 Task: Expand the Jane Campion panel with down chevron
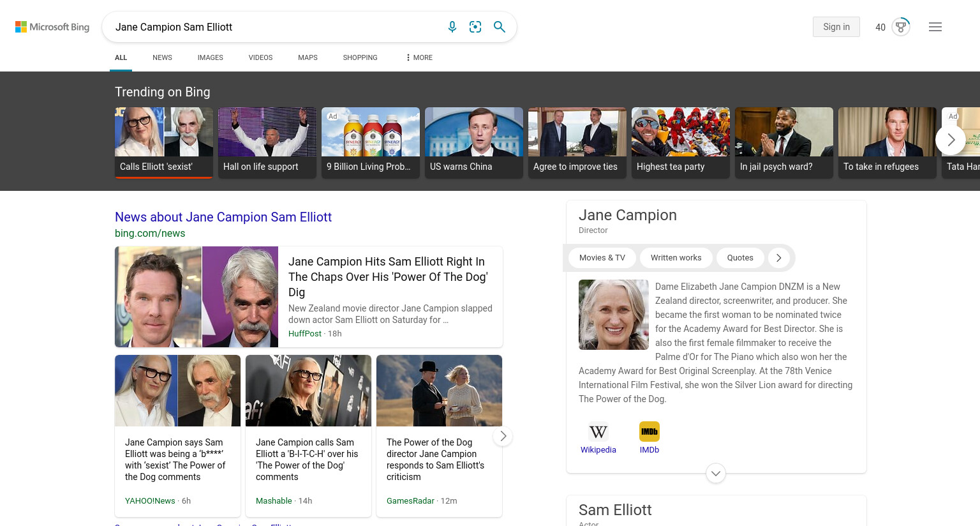pyautogui.click(x=716, y=473)
